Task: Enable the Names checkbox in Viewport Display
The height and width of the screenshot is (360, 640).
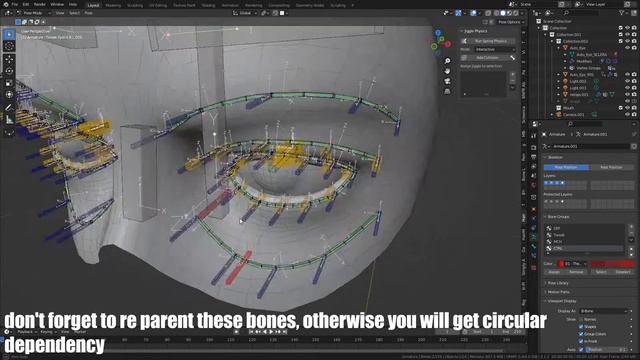Action: [x=581, y=319]
